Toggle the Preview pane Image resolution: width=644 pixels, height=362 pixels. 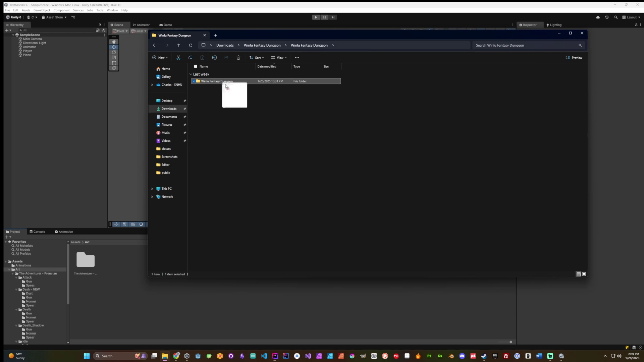574,58
